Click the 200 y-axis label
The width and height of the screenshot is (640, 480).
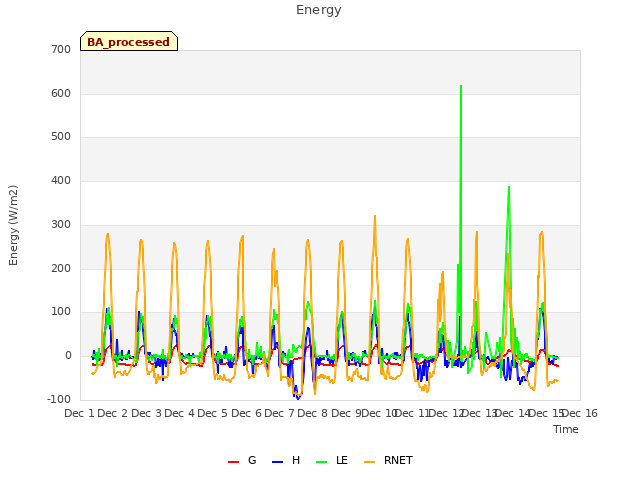[61, 269]
